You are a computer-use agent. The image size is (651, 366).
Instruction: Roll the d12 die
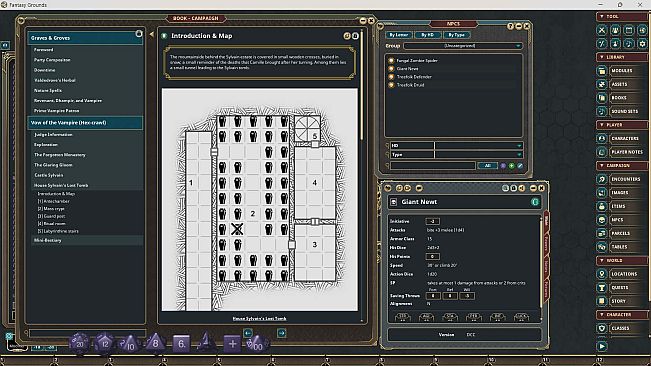click(105, 344)
